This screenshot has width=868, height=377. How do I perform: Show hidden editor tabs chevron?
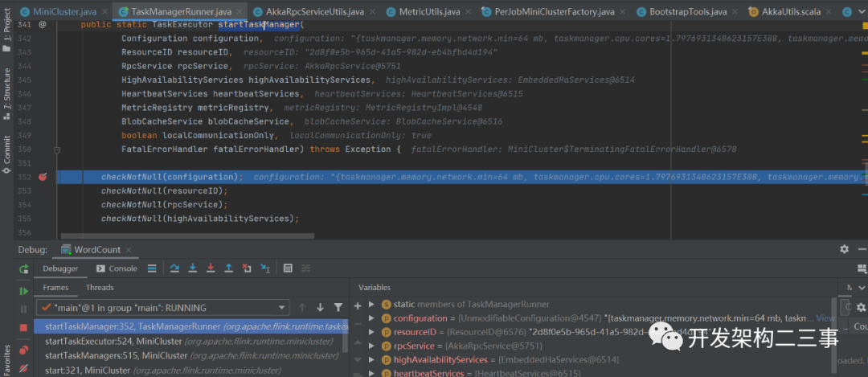pos(861,11)
